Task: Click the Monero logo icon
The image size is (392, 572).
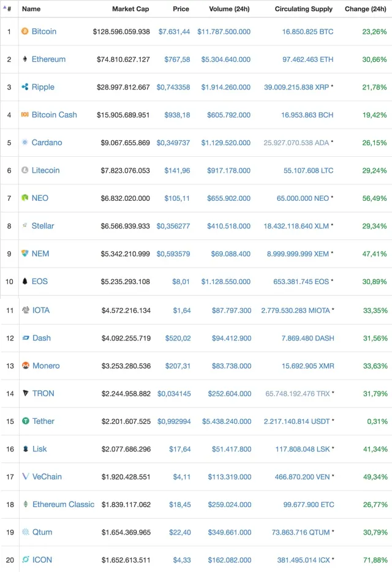Action: click(x=26, y=366)
